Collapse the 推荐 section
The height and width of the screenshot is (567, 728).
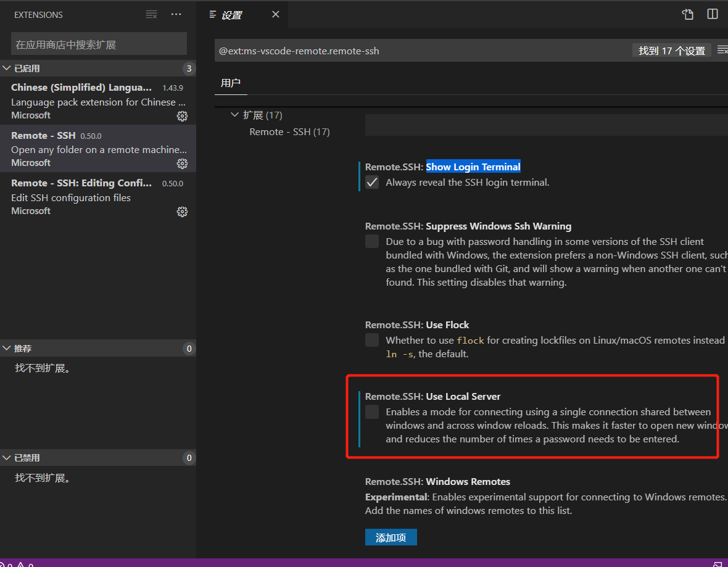pos(7,348)
